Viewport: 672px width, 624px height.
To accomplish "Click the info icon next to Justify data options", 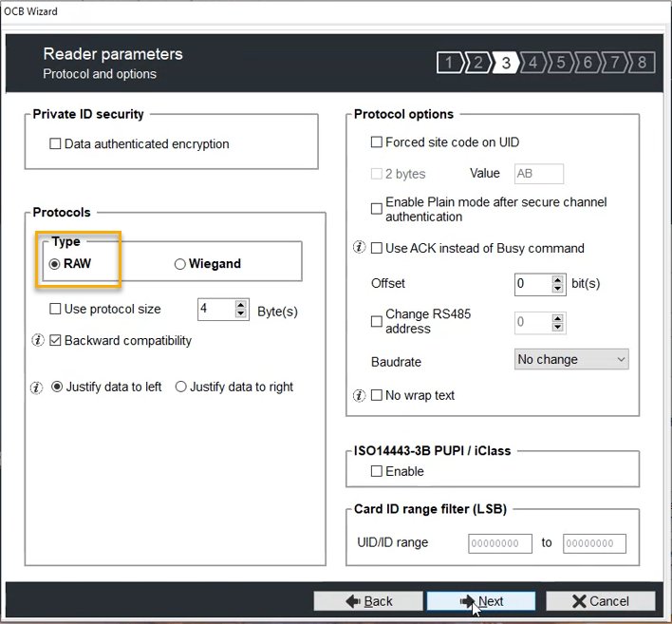I will [38, 388].
